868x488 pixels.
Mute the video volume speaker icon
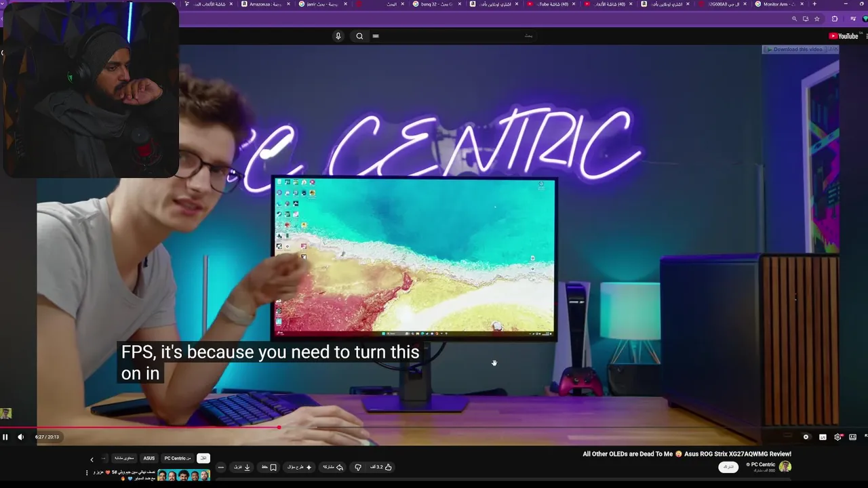coord(20,437)
